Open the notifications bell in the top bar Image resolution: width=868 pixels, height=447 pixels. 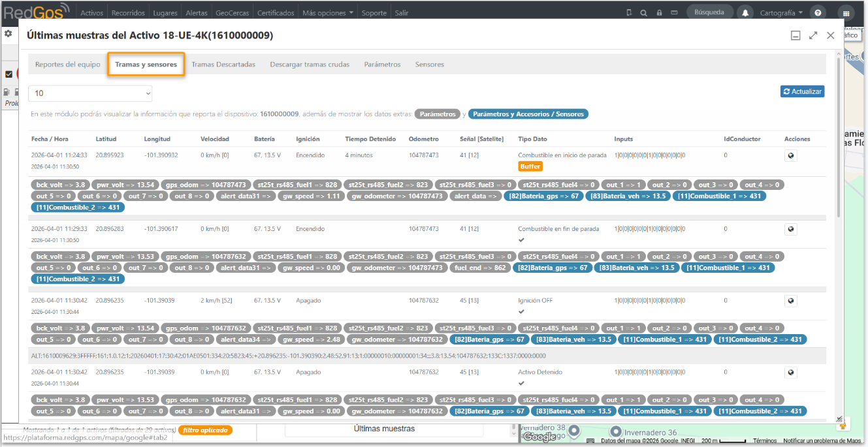coord(745,13)
